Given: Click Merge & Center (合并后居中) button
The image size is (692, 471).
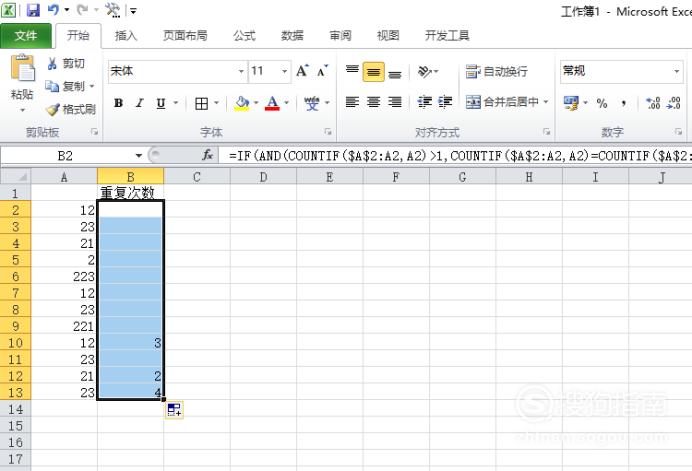Looking at the screenshot, I should tap(502, 102).
